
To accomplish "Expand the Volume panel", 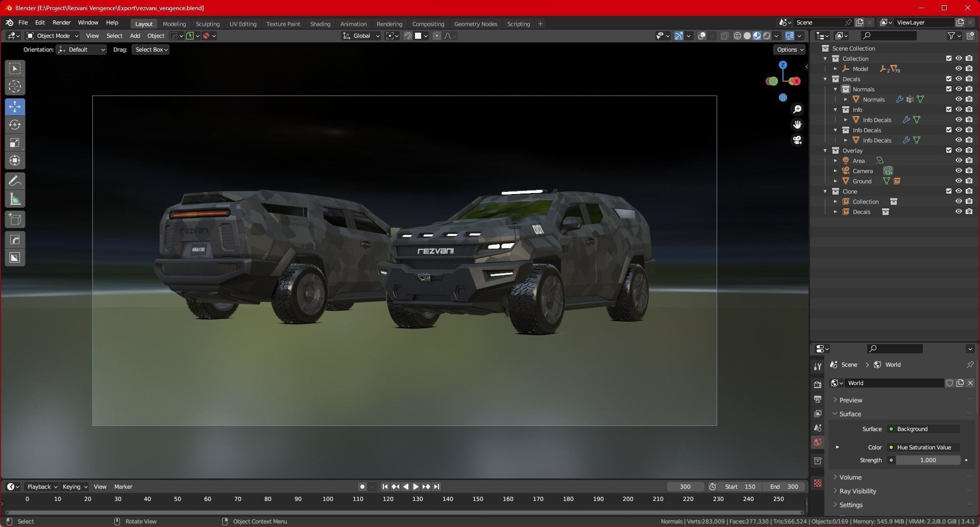I will (850, 477).
